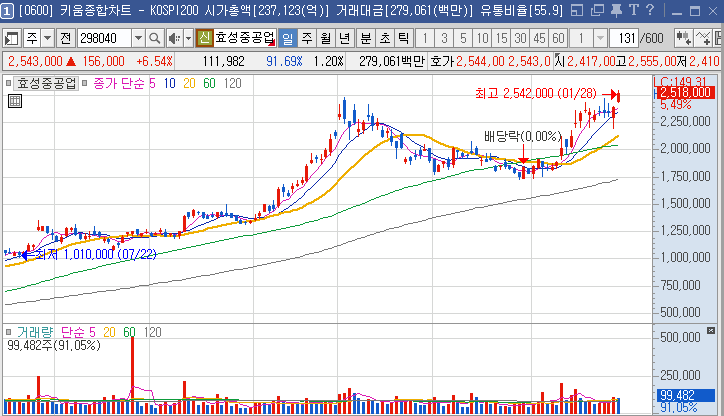724x416 pixels.
Task: Switch to 분 minute period
Action: (364, 38)
